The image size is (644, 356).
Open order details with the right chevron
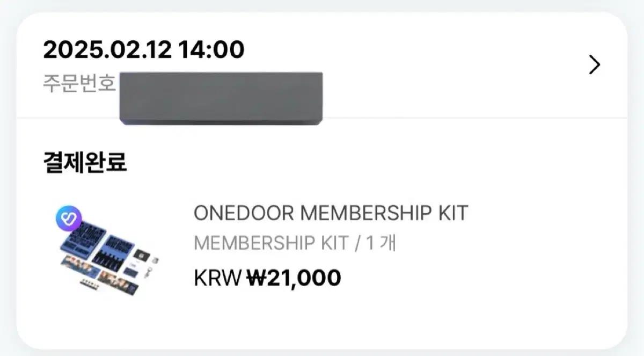pyautogui.click(x=594, y=65)
